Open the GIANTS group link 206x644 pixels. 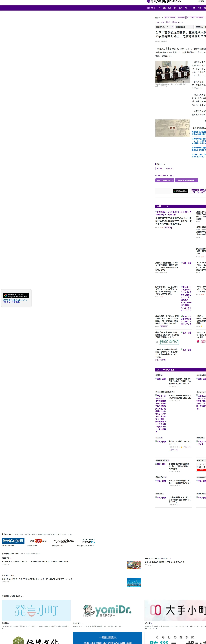pos(6,558)
